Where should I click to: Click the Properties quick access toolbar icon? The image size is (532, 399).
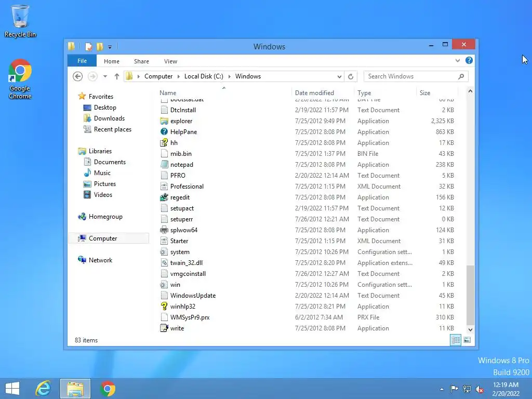pyautogui.click(x=88, y=46)
